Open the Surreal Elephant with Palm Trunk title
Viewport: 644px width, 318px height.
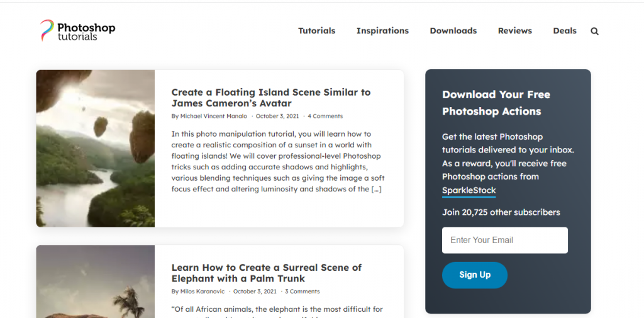coord(266,273)
